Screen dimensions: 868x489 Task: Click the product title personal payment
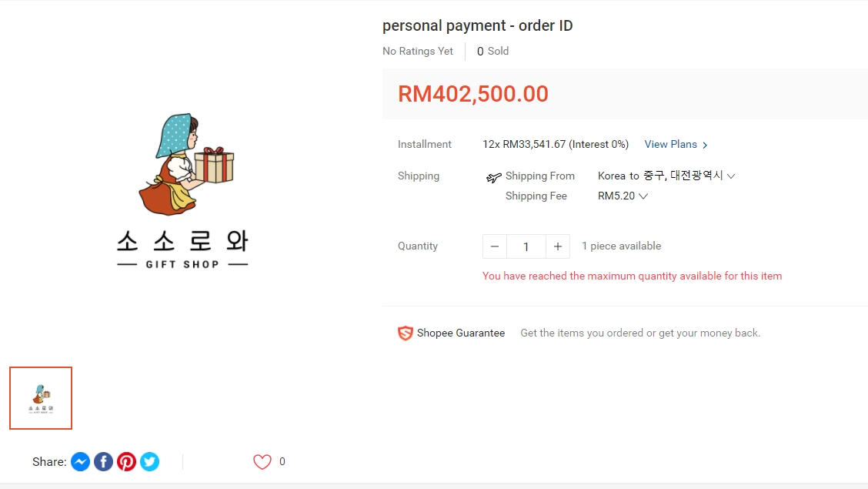point(477,25)
